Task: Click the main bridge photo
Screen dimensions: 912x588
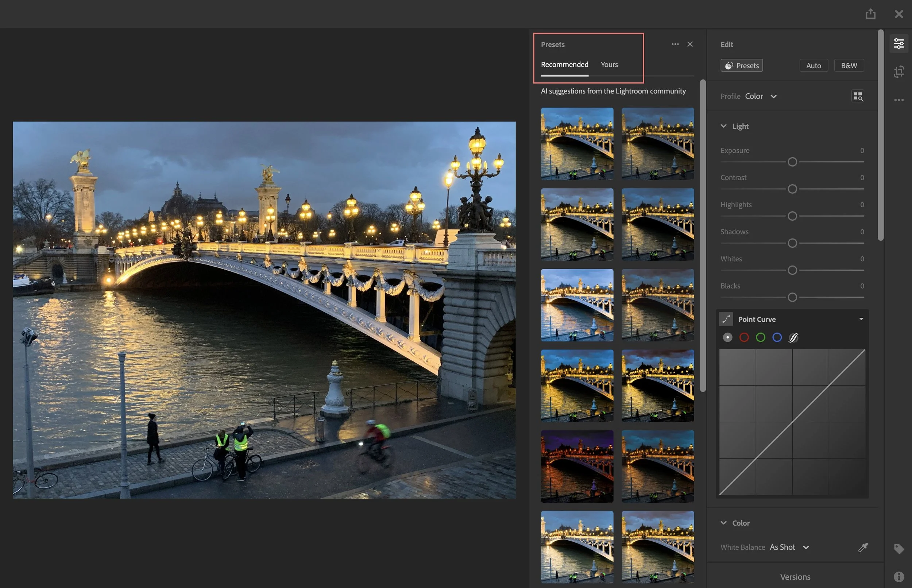Action: coord(264,310)
